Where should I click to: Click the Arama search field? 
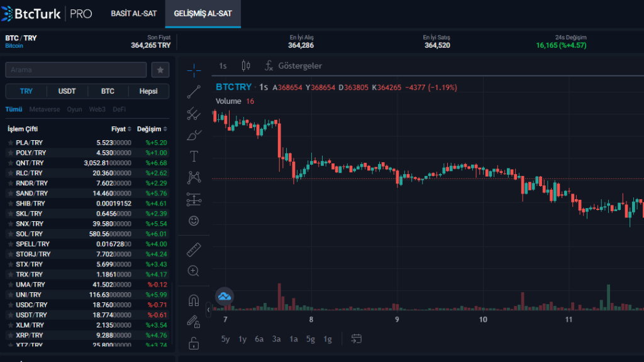click(x=76, y=70)
